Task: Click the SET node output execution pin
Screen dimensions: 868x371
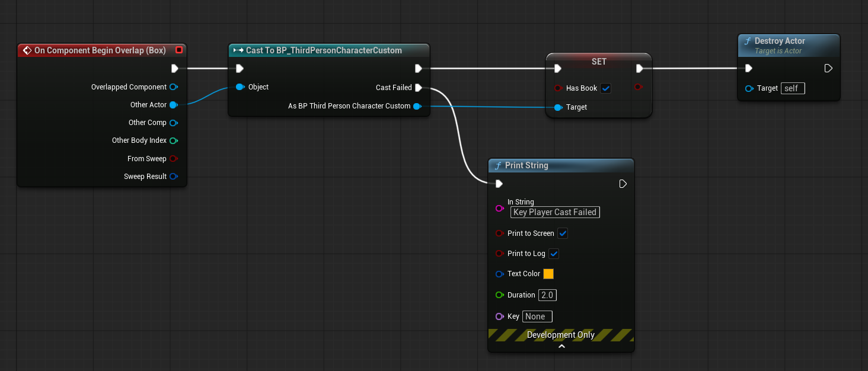Action: click(640, 69)
